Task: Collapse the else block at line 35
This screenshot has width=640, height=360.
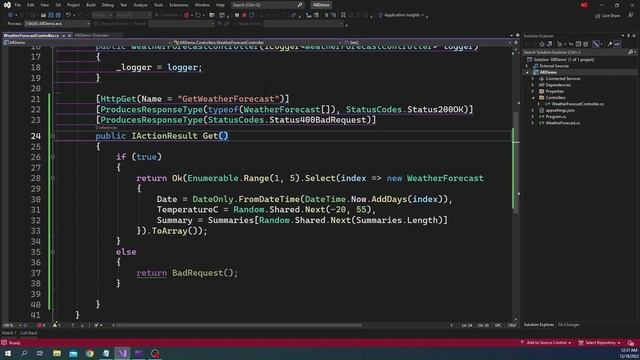Action: [53, 252]
